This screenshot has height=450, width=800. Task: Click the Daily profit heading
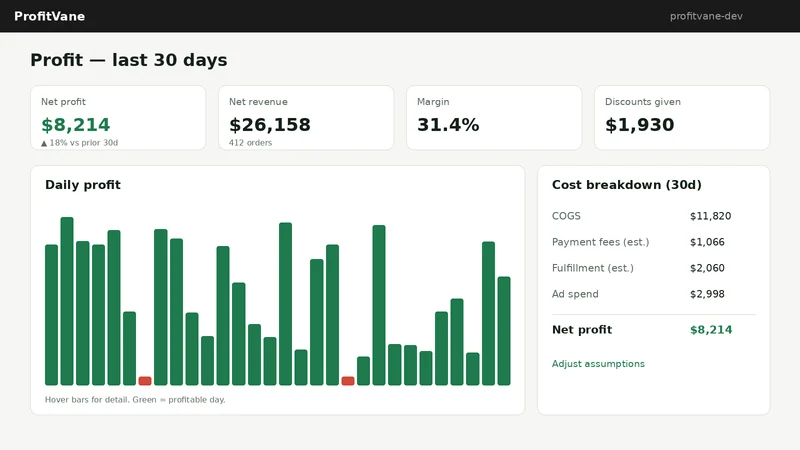click(83, 185)
